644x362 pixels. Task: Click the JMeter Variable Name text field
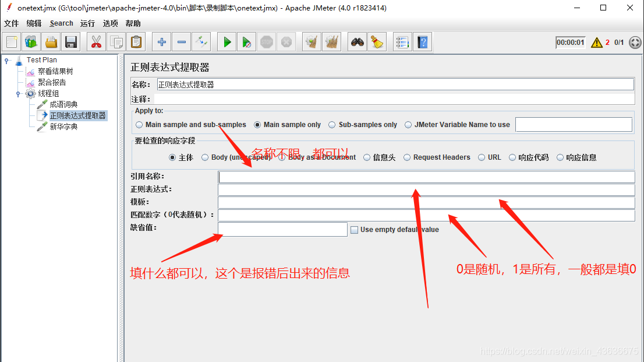pyautogui.click(x=574, y=125)
